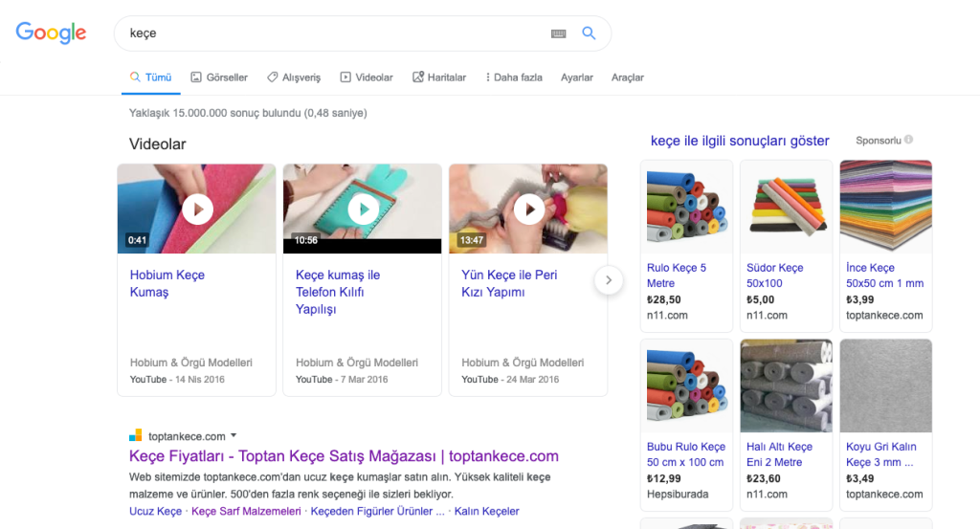Click the Yaklaşık 15.000.000 sonuç bulundu text
The image size is (980, 529).
click(248, 113)
